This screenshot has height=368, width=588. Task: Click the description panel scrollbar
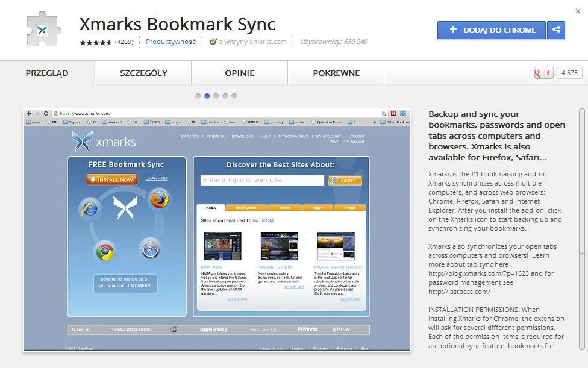582,229
